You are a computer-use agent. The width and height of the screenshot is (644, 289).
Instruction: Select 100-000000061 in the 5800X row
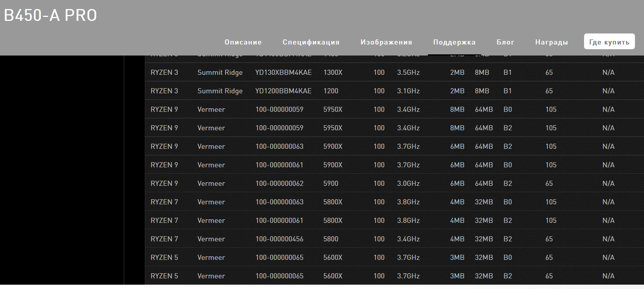[x=279, y=220]
